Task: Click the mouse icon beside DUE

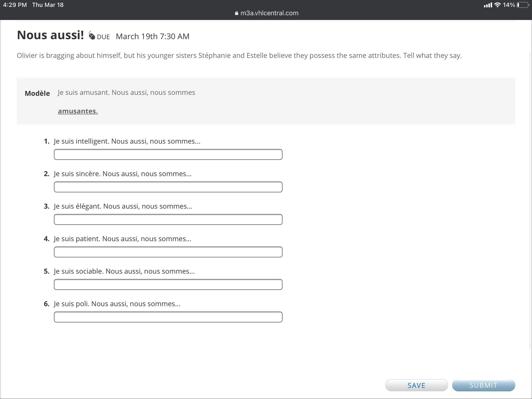Action: coord(92,35)
